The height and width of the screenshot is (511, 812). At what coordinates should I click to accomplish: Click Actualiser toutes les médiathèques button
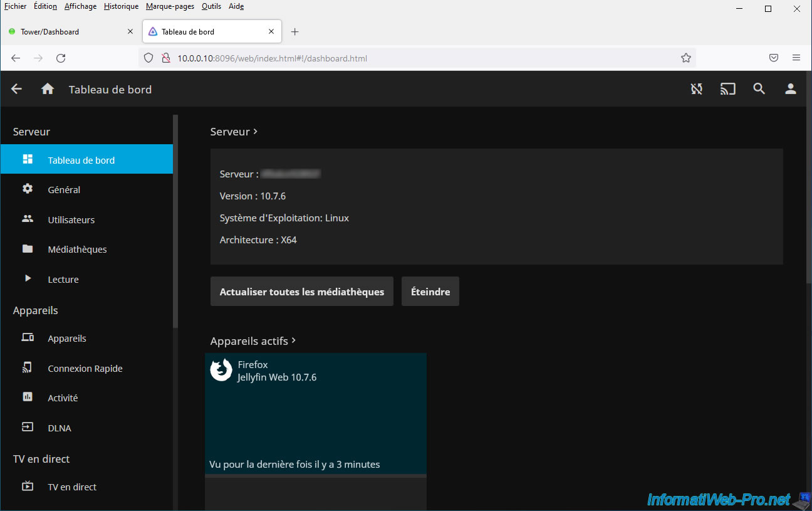pos(301,292)
